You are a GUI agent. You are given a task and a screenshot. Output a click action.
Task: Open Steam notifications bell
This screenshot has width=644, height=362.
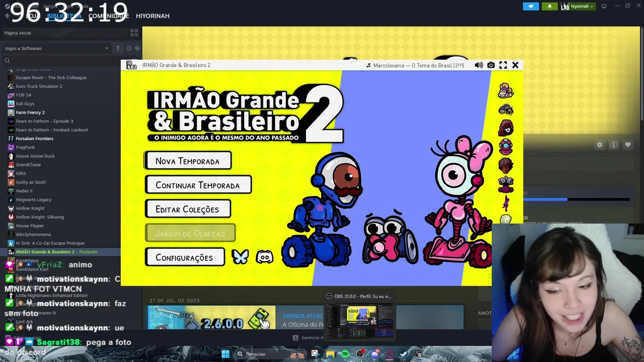click(x=549, y=6)
